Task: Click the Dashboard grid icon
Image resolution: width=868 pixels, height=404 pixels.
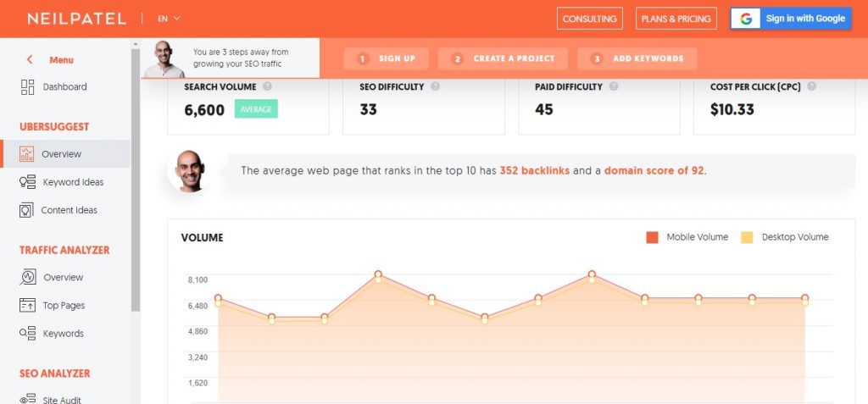Action: tap(27, 87)
